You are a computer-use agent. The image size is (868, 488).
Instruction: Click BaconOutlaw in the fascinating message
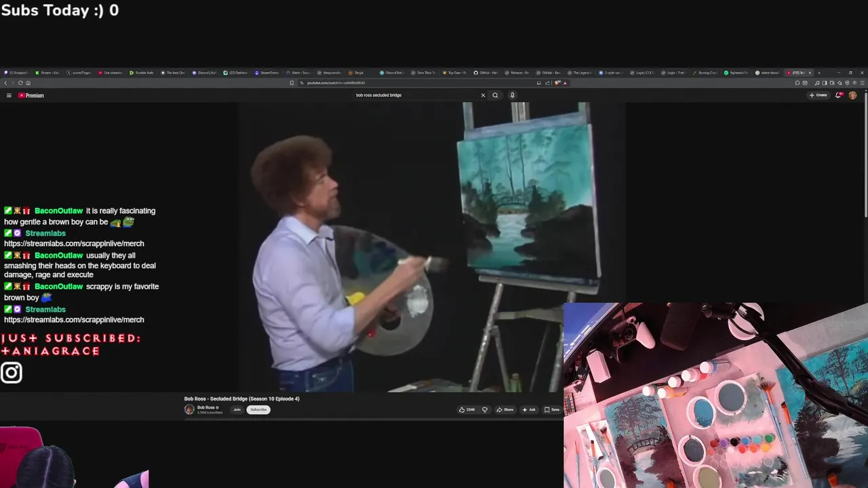(58, 211)
